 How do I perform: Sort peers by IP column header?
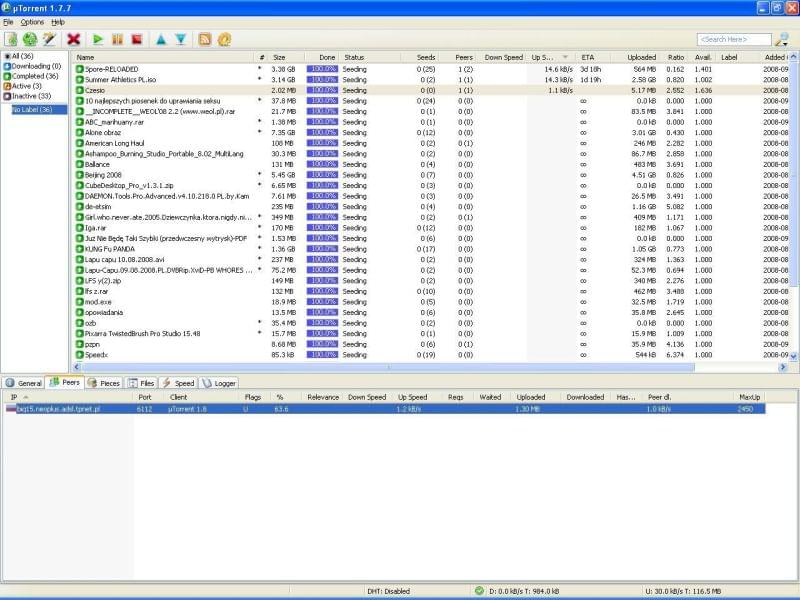tap(68, 397)
